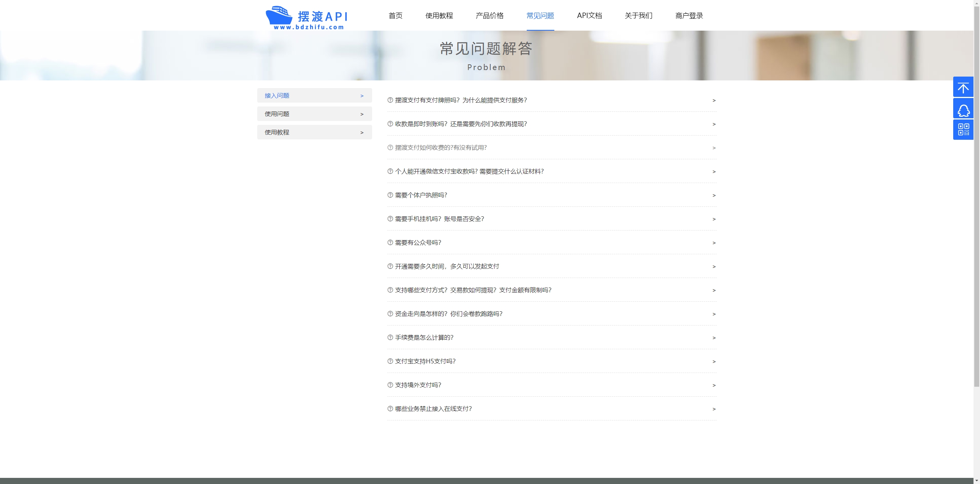Open 产品价格 page
This screenshot has width=980, height=484.
(x=490, y=16)
